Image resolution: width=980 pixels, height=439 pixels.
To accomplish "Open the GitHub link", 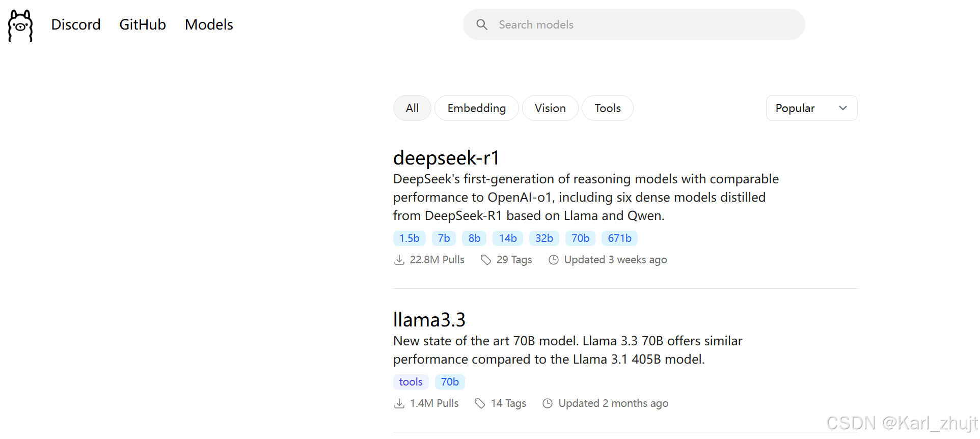I will click(x=143, y=24).
